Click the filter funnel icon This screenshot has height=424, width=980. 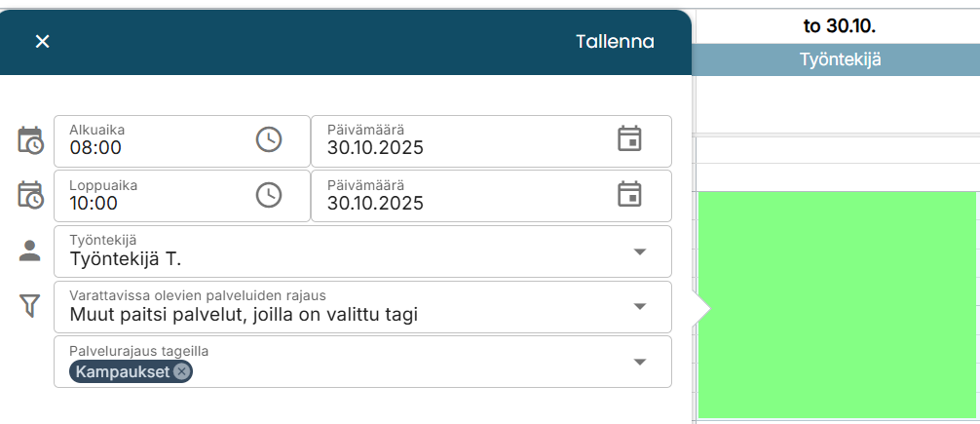[x=30, y=306]
